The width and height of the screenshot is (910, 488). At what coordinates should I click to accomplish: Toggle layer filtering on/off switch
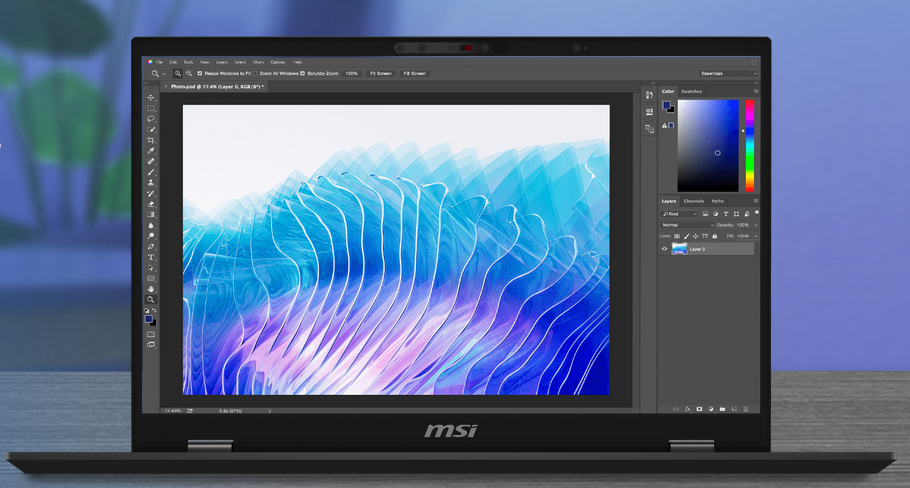pyautogui.click(x=757, y=214)
